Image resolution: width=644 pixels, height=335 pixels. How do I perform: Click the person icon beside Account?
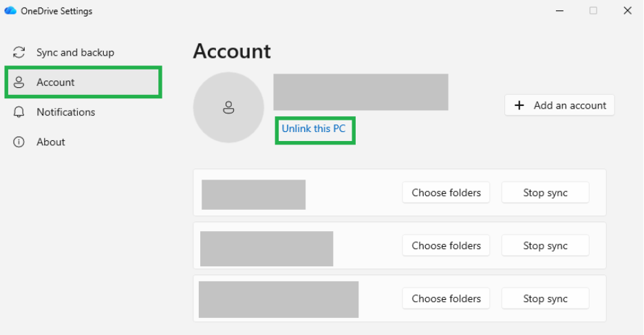[19, 82]
